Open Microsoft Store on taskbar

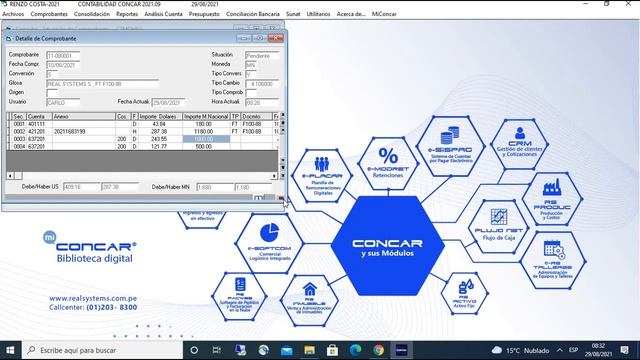pyautogui.click(x=332, y=350)
